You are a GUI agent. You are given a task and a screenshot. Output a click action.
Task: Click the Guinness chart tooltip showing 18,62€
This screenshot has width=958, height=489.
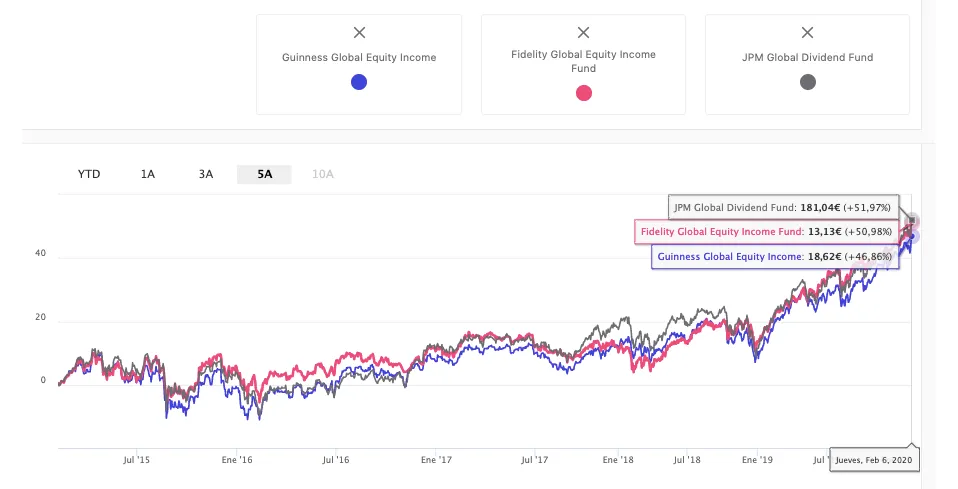pos(773,257)
